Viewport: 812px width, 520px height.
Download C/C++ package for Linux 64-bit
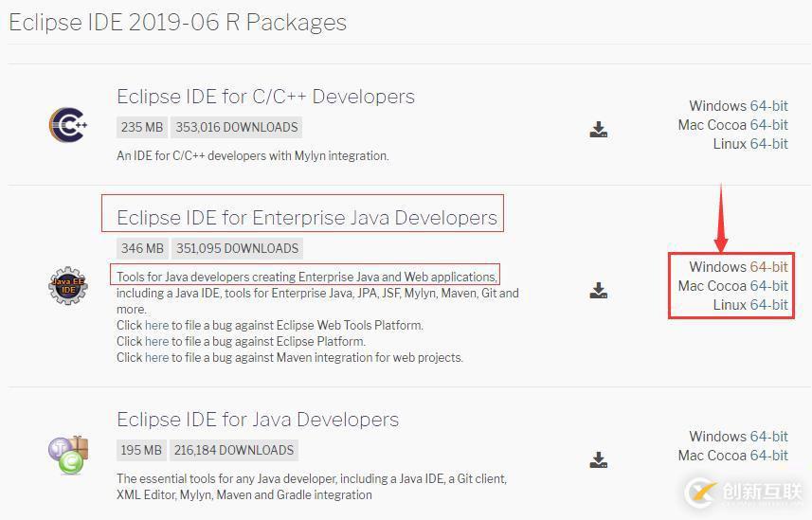coord(768,144)
